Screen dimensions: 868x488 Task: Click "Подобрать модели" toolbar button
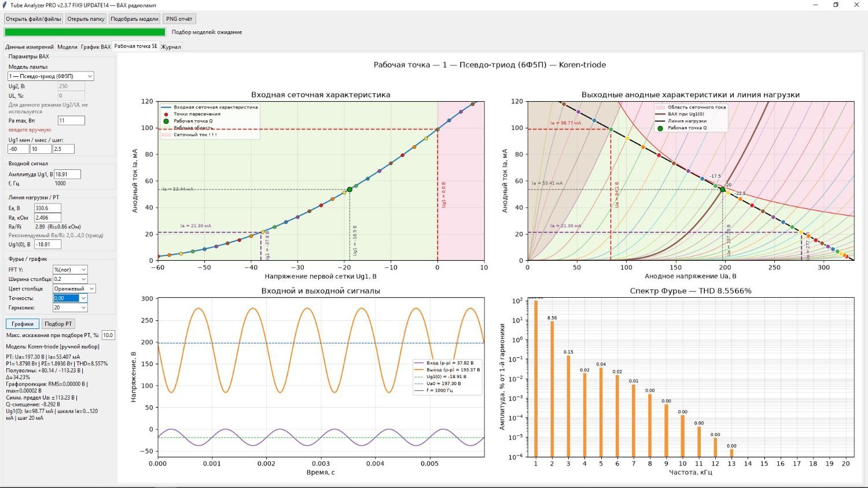coord(134,19)
